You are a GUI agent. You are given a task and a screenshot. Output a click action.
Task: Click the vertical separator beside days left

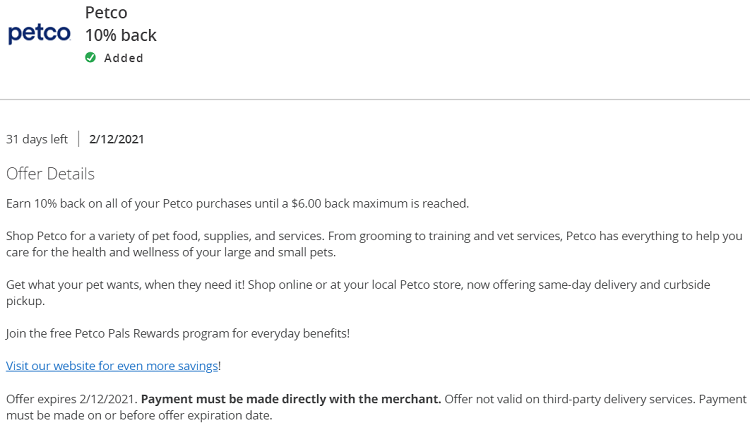78,139
